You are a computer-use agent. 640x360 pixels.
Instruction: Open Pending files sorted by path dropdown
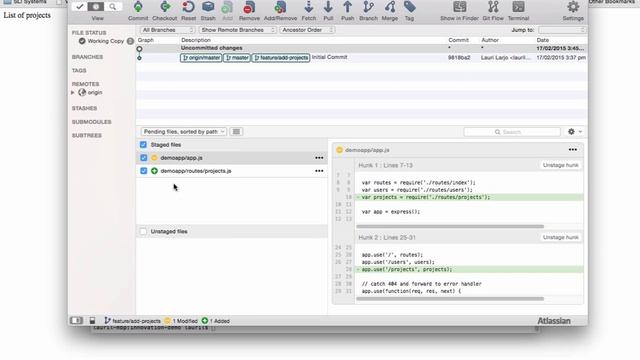[184, 132]
